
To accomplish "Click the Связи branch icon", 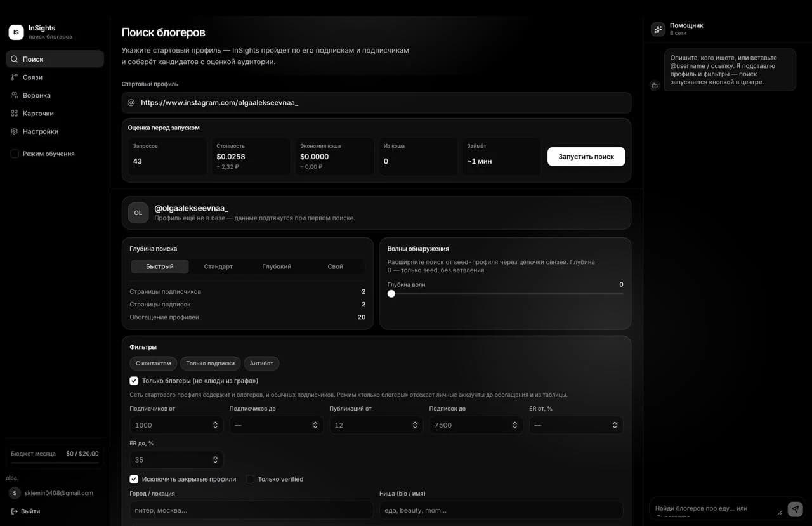I will click(x=15, y=77).
